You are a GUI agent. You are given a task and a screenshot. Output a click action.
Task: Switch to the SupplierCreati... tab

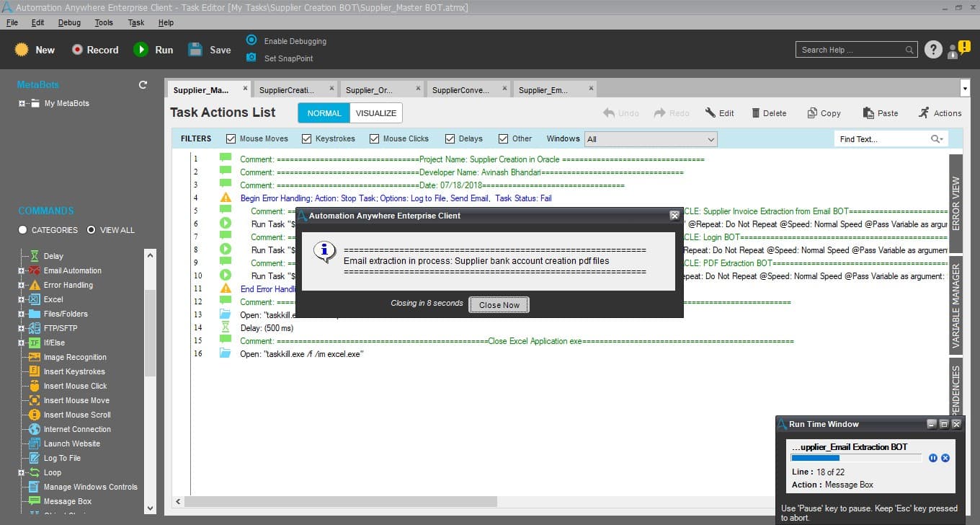pyautogui.click(x=294, y=89)
